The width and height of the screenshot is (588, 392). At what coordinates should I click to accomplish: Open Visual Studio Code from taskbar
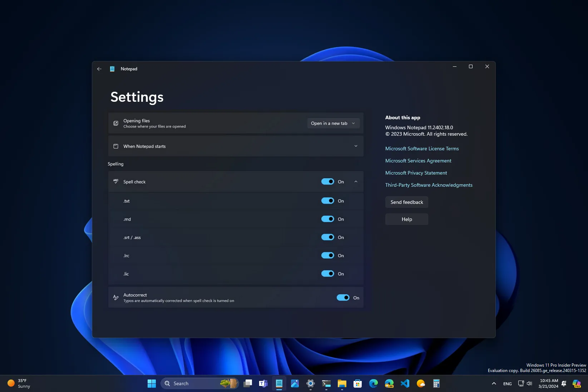tap(405, 383)
